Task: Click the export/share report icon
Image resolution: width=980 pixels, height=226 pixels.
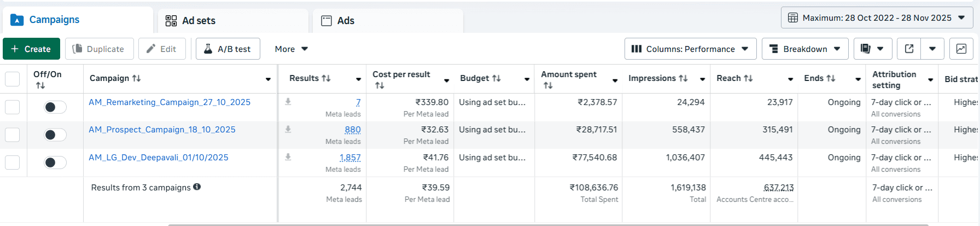Action: click(909, 49)
